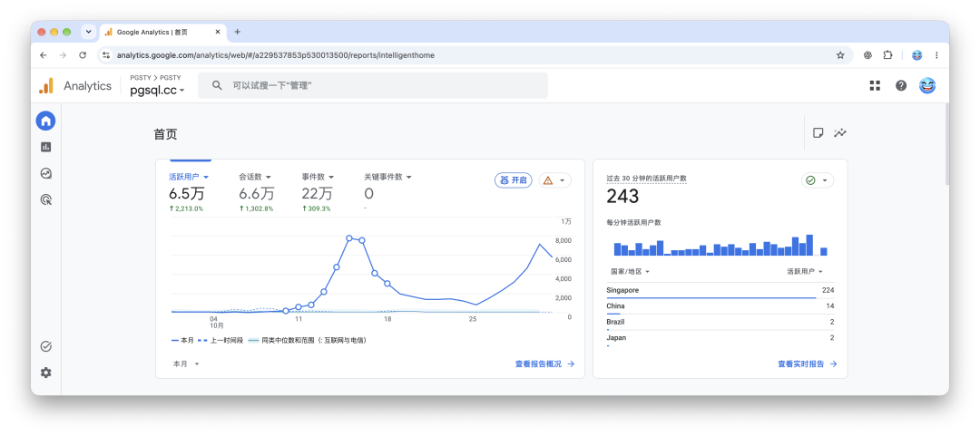Open the pgsql.cc property selector
This screenshot has height=436, width=980.
[x=157, y=90]
